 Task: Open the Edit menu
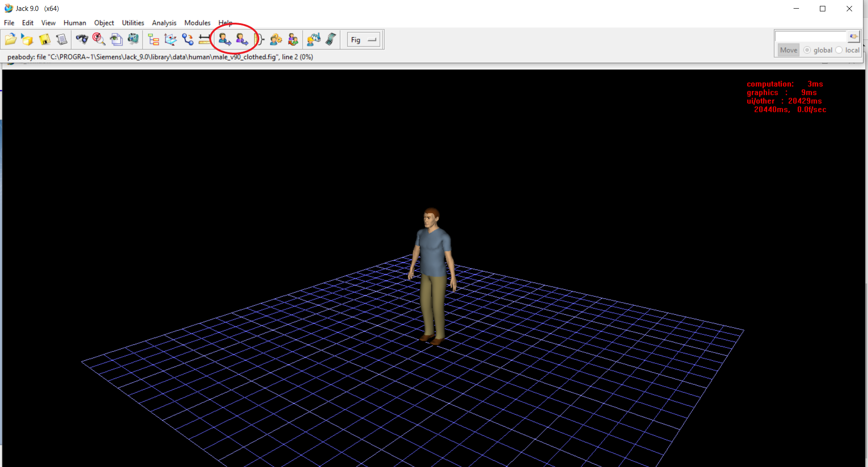(x=28, y=23)
